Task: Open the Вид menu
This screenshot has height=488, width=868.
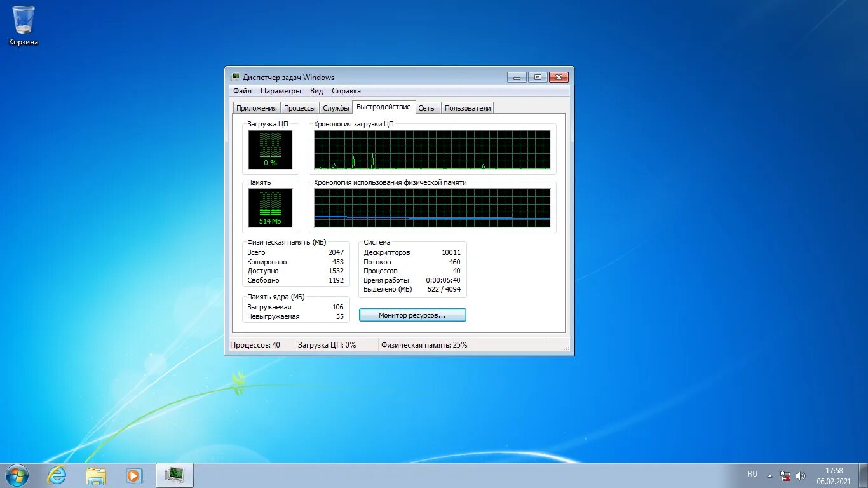Action: pyautogui.click(x=316, y=91)
